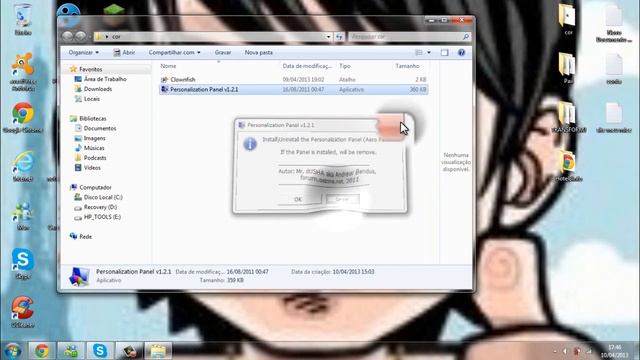Open the Chrome shortcut on right desktop

pos(567,166)
